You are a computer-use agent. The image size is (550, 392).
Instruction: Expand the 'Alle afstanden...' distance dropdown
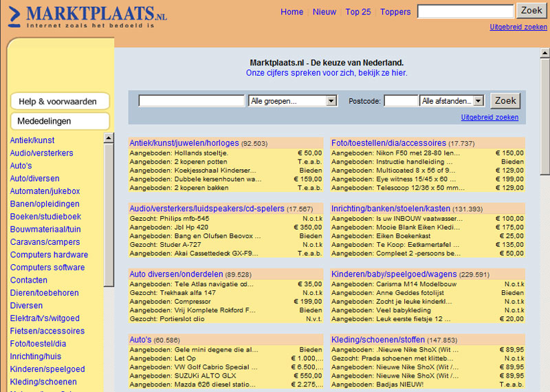click(x=452, y=101)
